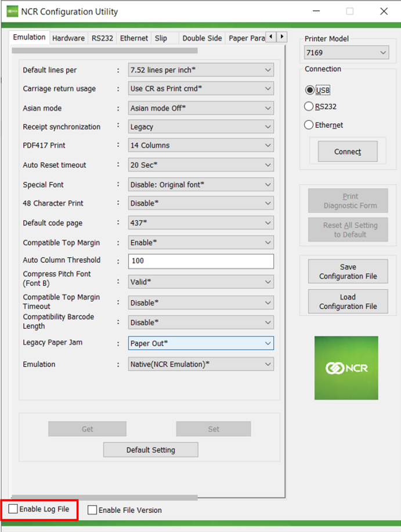
Task: Close the NCR Configuration Utility window
Action: pos(384,11)
